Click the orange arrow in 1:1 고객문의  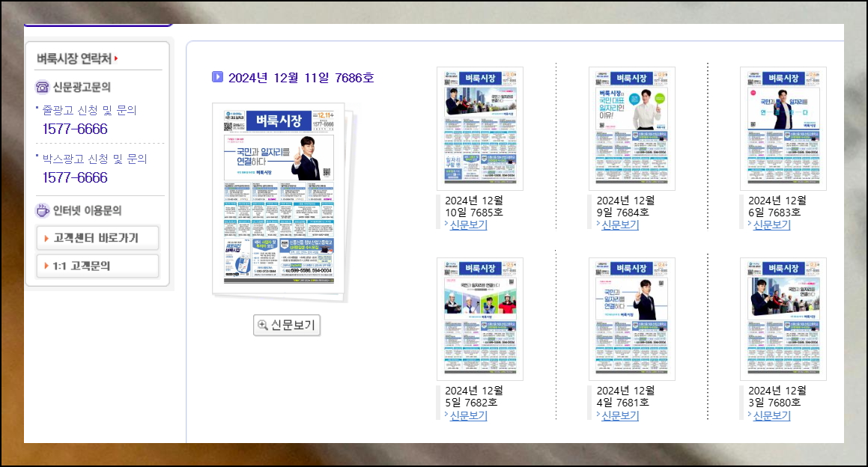46,266
